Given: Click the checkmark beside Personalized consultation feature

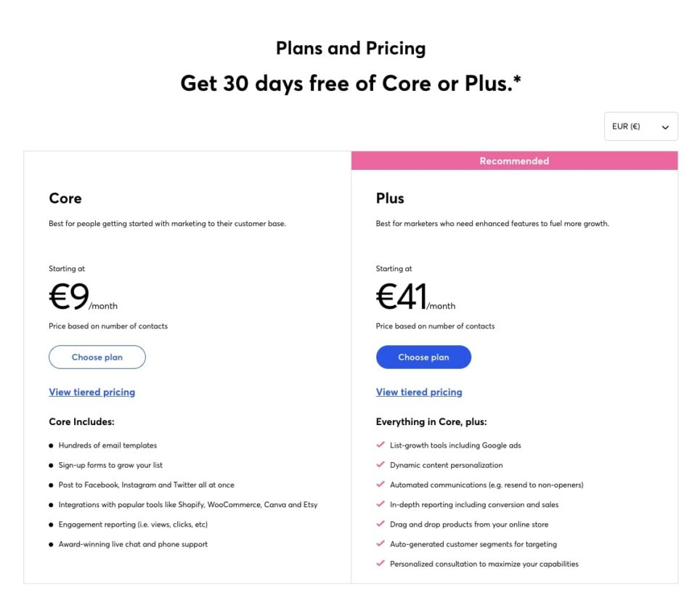Looking at the screenshot, I should click(x=380, y=564).
